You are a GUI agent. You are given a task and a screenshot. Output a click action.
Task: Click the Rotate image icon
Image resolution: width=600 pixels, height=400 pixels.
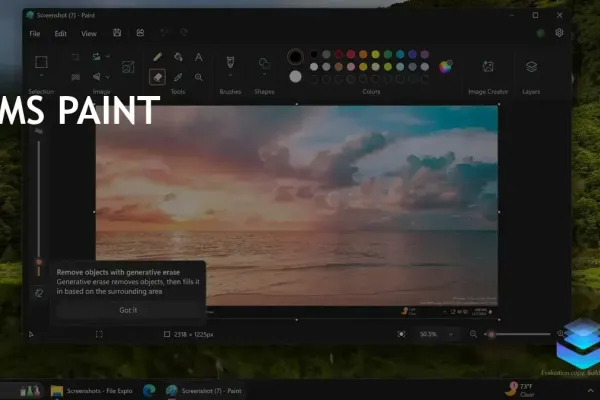96,57
